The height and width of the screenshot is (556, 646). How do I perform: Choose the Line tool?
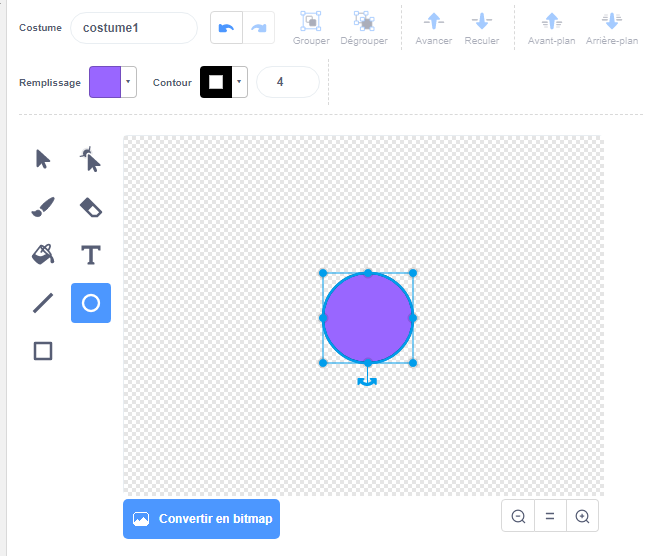click(x=43, y=303)
